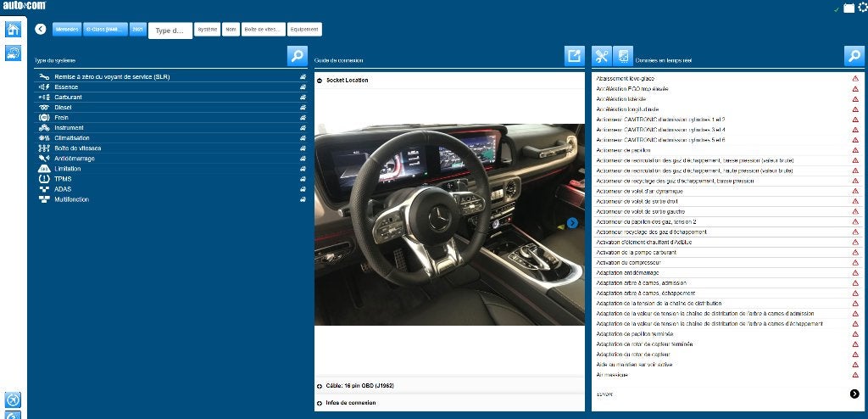Search within the Type du système panel

(x=298, y=56)
